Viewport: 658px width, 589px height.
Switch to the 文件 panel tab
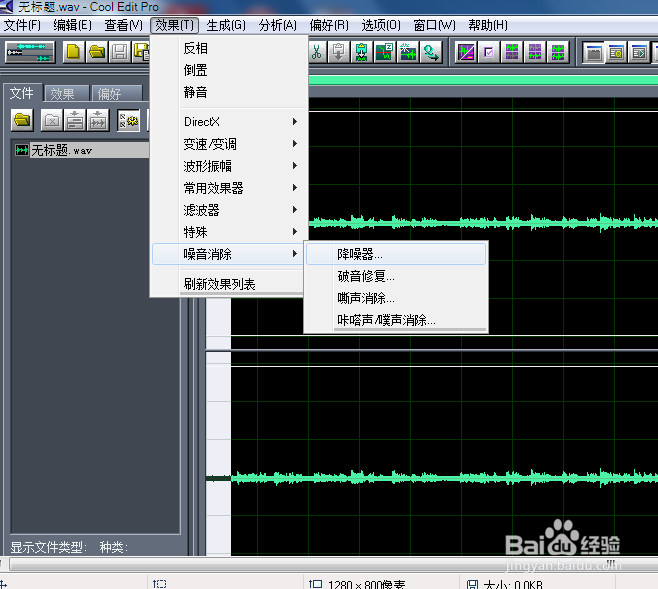point(22,93)
